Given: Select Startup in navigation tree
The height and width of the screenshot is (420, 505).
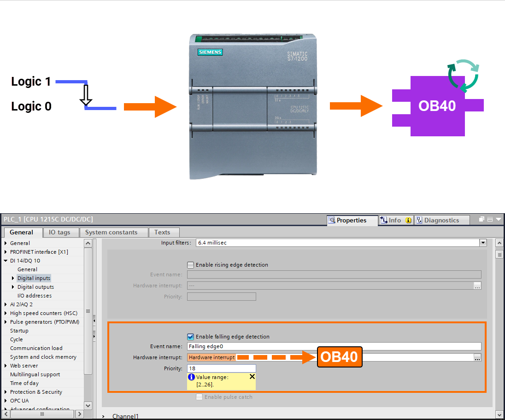Looking at the screenshot, I should 19,331.
